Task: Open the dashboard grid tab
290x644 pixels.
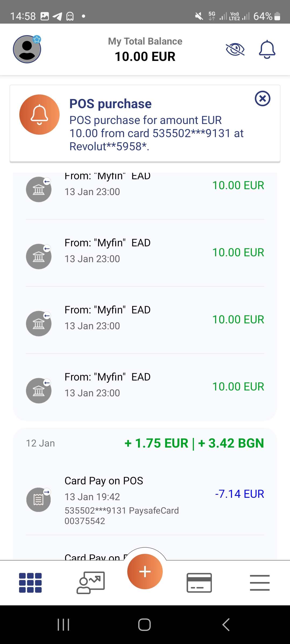Action: click(x=30, y=583)
